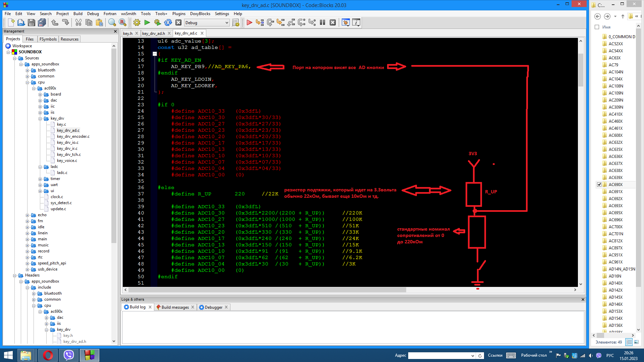The height and width of the screenshot is (362, 644).
Task: Build the project with the gear icon
Action: point(137,22)
